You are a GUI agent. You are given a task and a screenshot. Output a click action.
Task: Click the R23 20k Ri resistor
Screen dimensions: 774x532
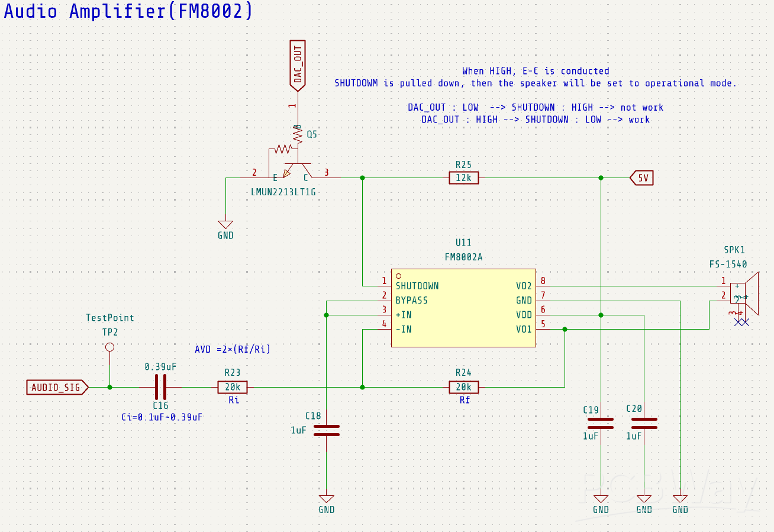(233, 388)
